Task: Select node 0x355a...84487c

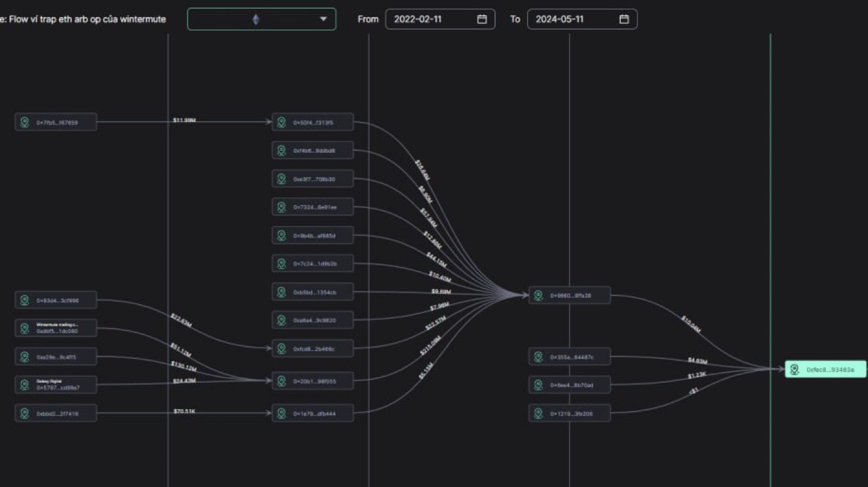Action: point(569,357)
